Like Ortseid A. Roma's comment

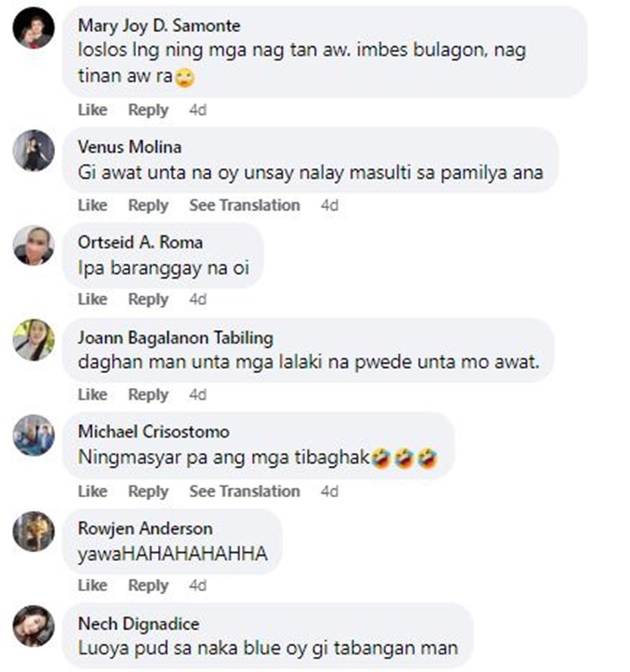(92, 299)
